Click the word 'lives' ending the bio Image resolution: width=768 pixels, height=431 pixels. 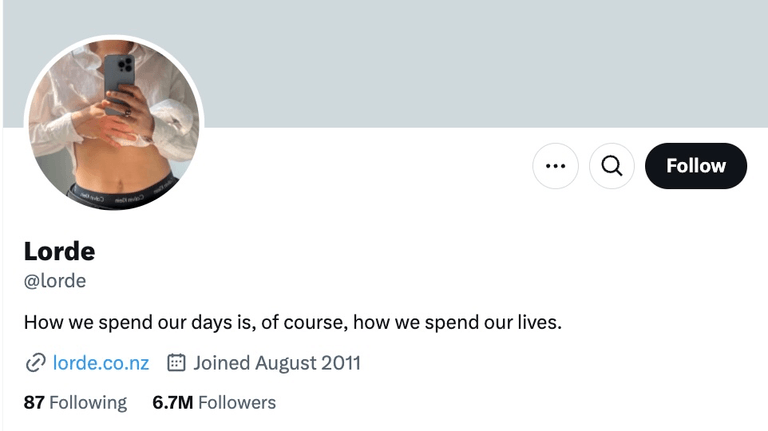540,323
